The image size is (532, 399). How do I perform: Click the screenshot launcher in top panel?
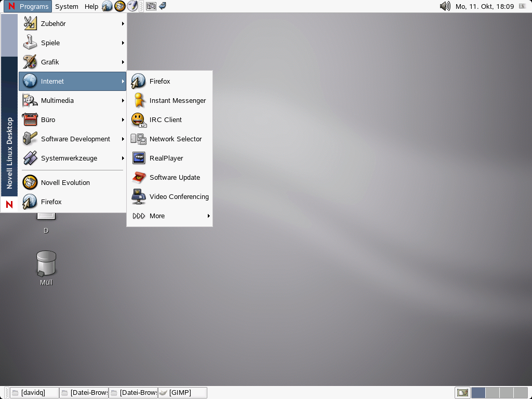click(x=151, y=6)
